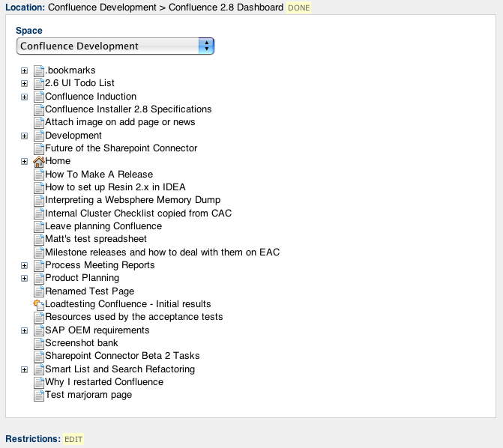This screenshot has height=448, width=503.
Task: Select Loadtesting Confluence - Initial results
Action: 128,304
